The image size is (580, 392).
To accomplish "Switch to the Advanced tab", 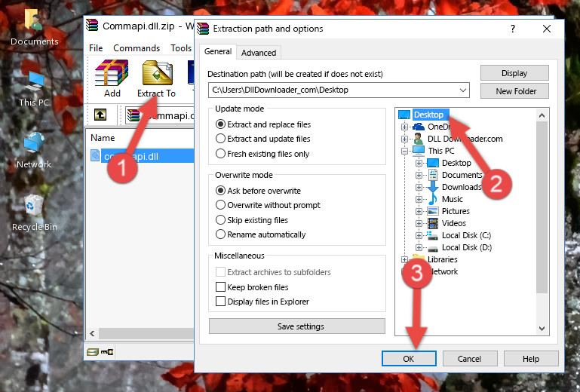I will coord(259,53).
